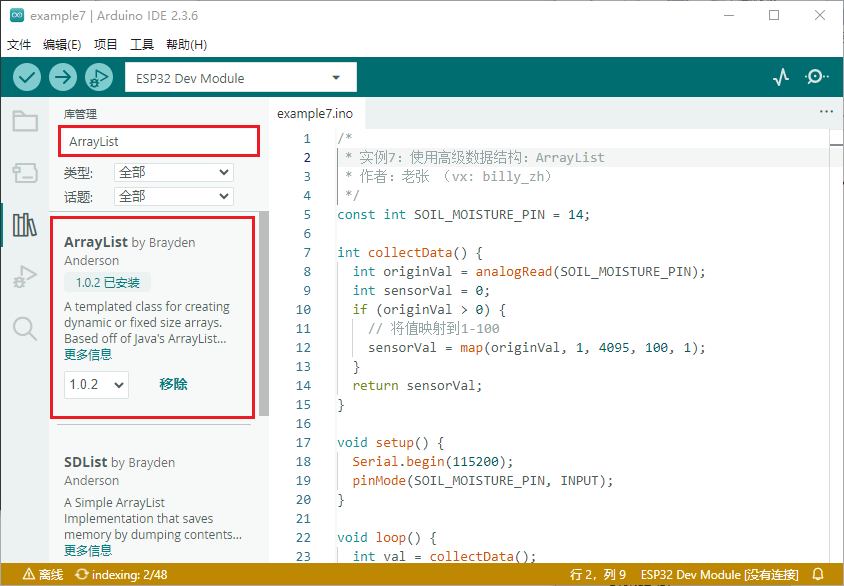Expand the 话题 filter dropdown
This screenshot has height=586, width=844.
174,196
